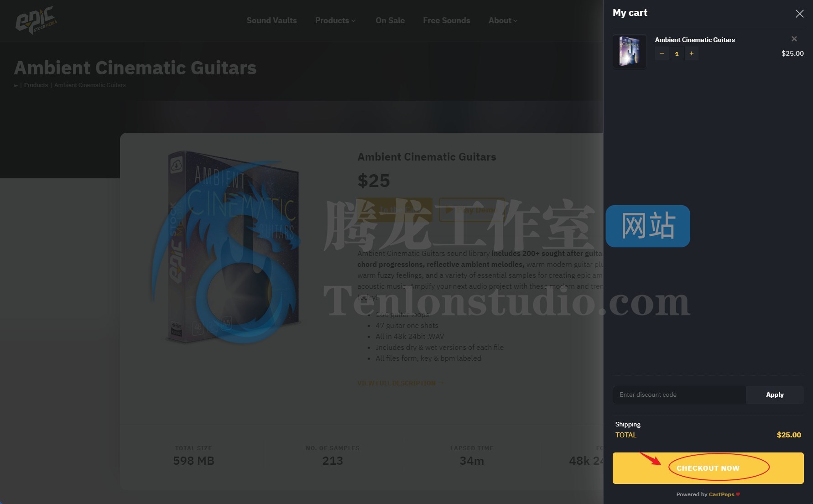813x504 pixels.
Task: Apply the discount code
Action: pyautogui.click(x=775, y=395)
